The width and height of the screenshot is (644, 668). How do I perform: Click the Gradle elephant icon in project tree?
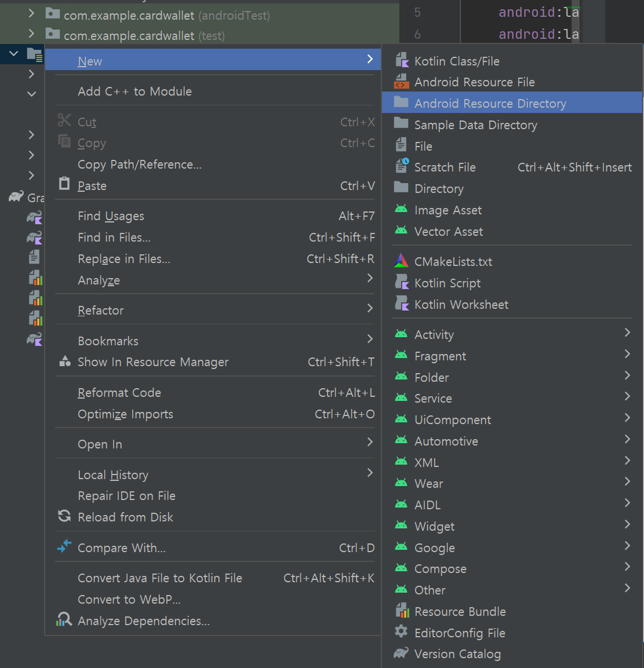point(16,197)
